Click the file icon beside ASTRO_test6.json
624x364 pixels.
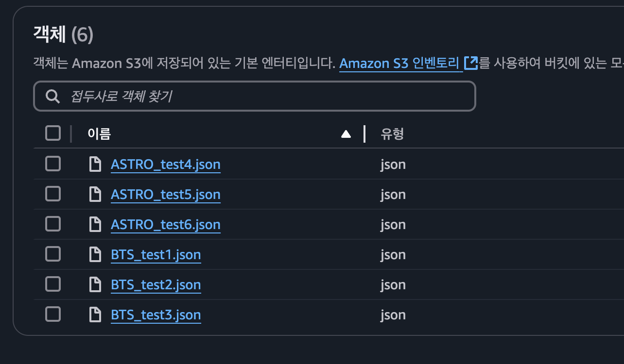point(95,224)
